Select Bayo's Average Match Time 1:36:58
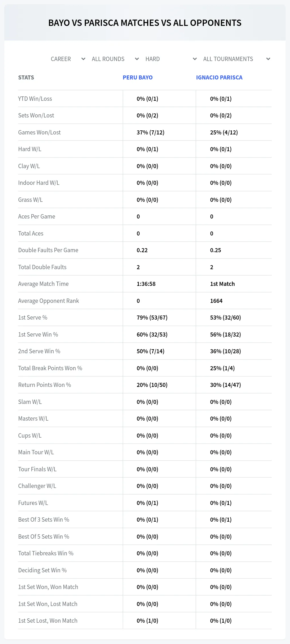The image size is (290, 644). 146,284
